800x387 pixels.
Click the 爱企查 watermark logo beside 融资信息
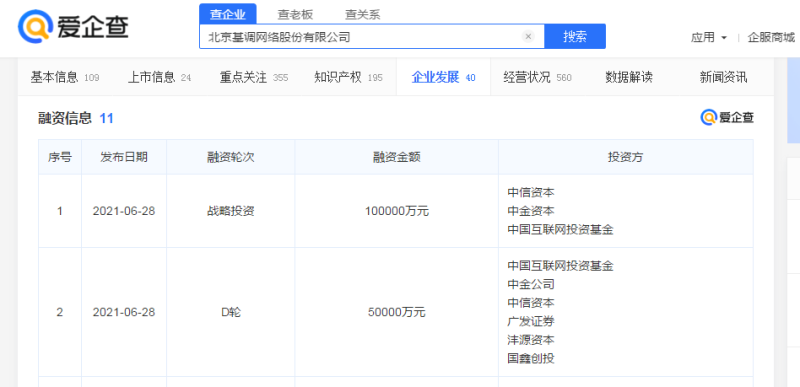coord(727,117)
